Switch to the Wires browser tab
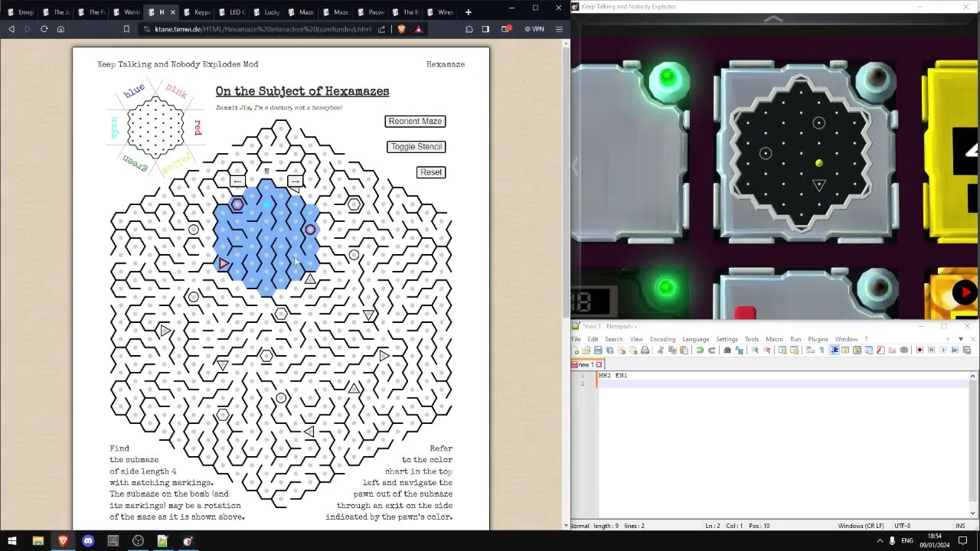 (440, 12)
